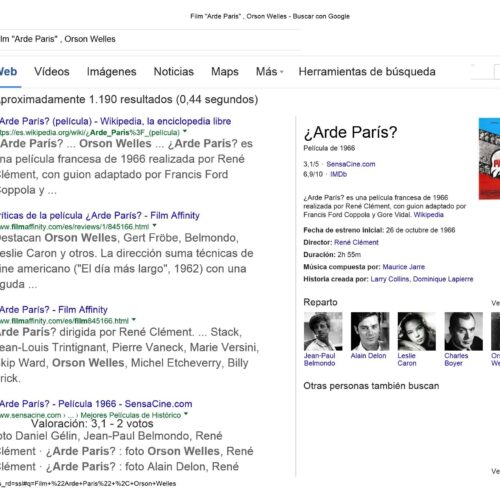
Task: Expand the arrow beside the filmaffinity reviews URL
Action: pyautogui.click(x=154, y=226)
